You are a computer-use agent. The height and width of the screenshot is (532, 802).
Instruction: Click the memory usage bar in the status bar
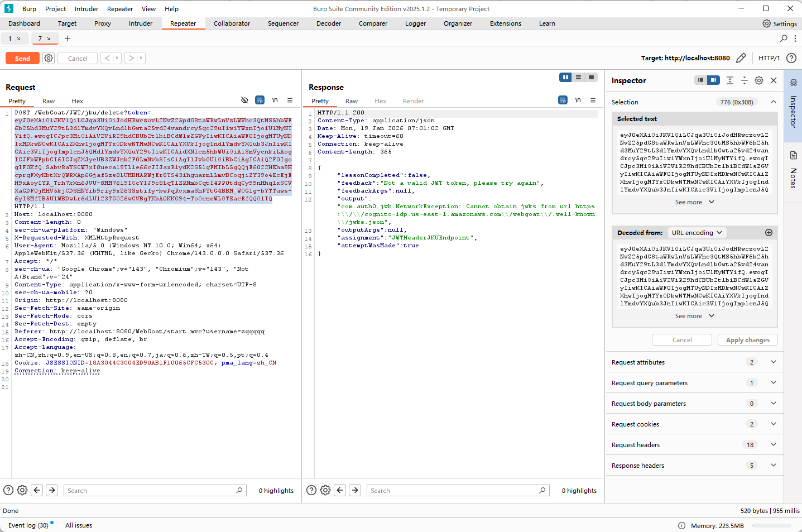tap(771, 526)
